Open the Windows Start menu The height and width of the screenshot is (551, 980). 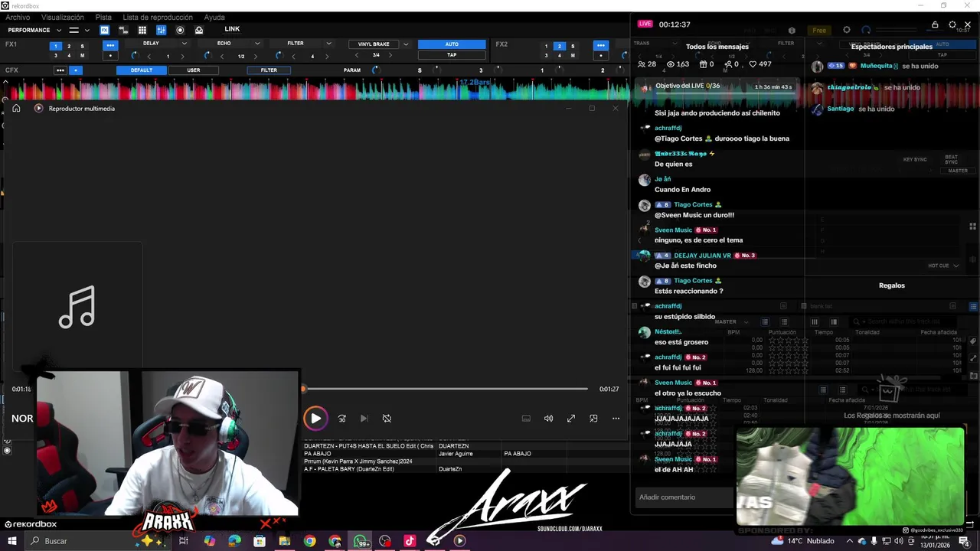coord(12,541)
